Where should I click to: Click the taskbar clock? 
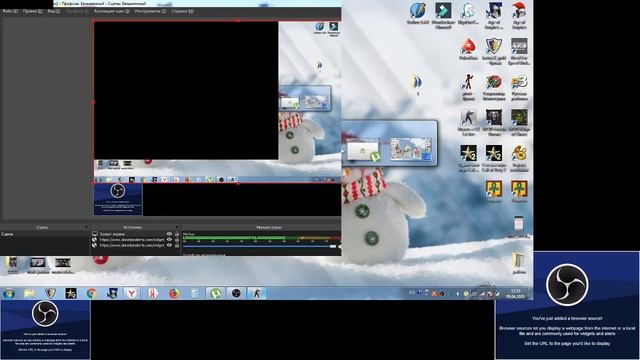(516, 293)
